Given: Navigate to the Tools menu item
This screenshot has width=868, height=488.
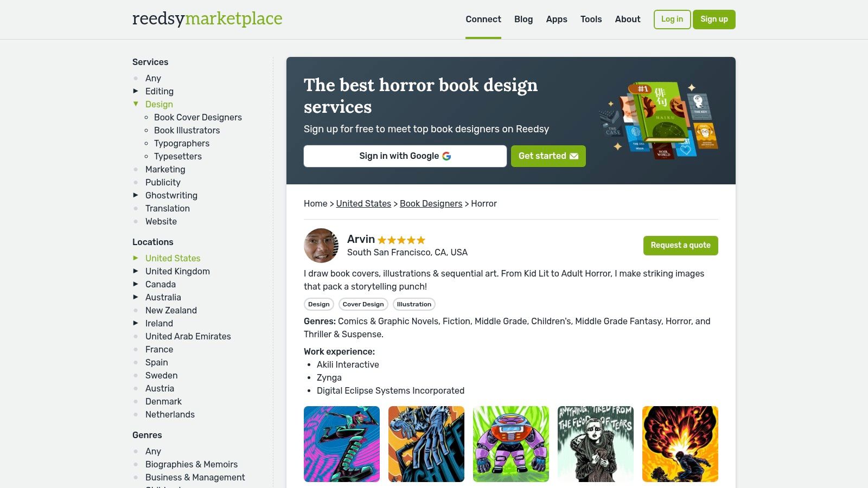Looking at the screenshot, I should [591, 19].
